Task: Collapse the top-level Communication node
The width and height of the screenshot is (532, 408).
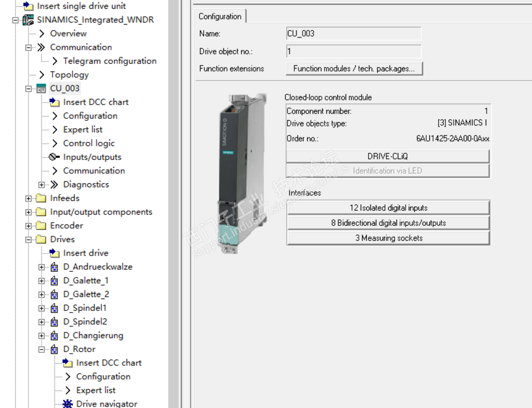Action: point(28,48)
